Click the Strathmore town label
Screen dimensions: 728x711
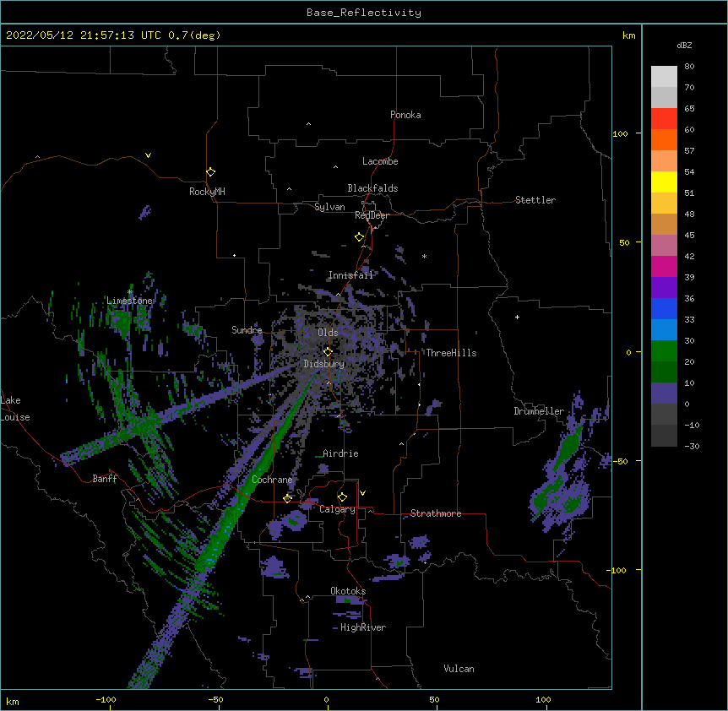tap(436, 513)
